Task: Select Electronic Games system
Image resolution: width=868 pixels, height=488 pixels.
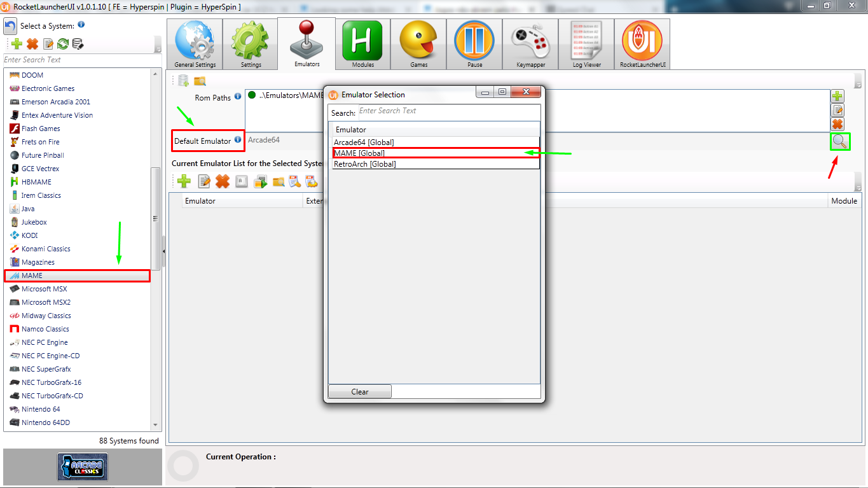Action: [x=77, y=88]
